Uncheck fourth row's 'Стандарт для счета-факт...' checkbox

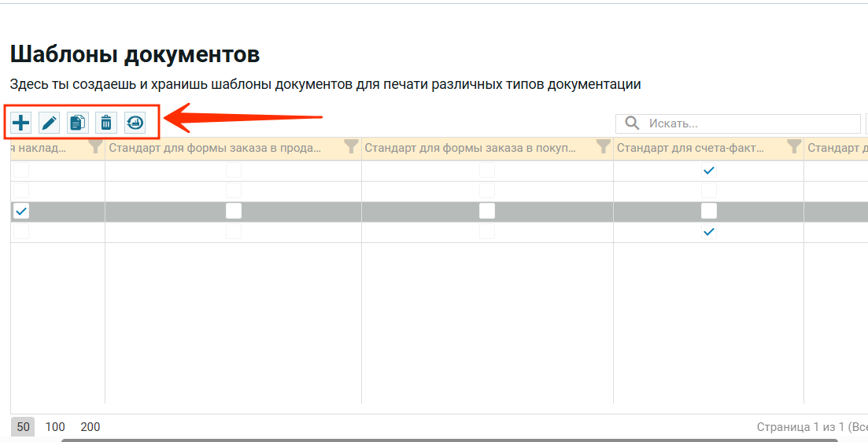coord(709,232)
